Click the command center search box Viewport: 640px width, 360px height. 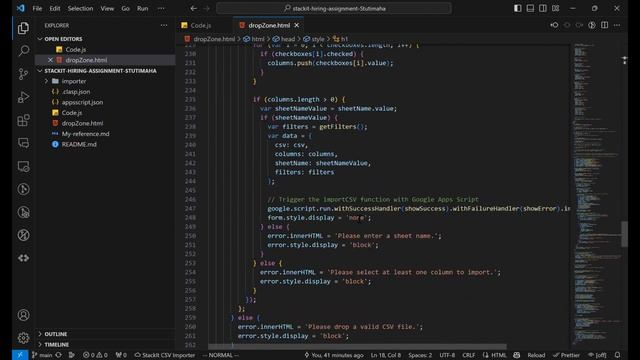(x=334, y=8)
